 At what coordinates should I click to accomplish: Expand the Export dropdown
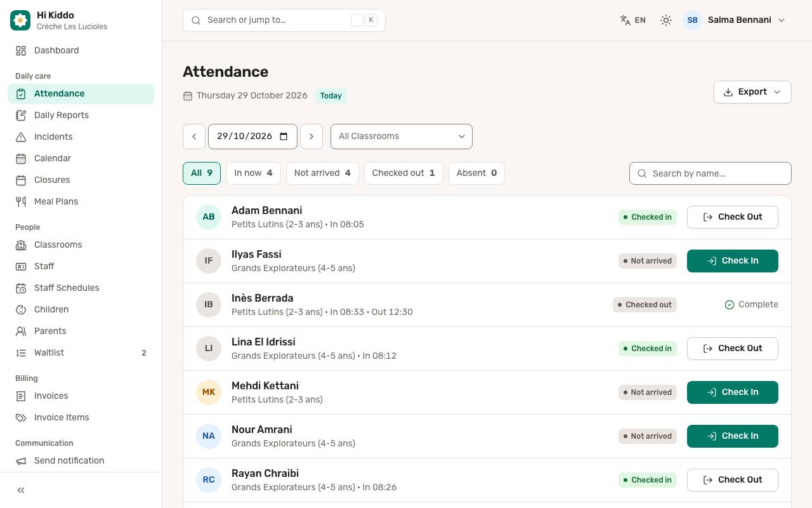tap(752, 92)
